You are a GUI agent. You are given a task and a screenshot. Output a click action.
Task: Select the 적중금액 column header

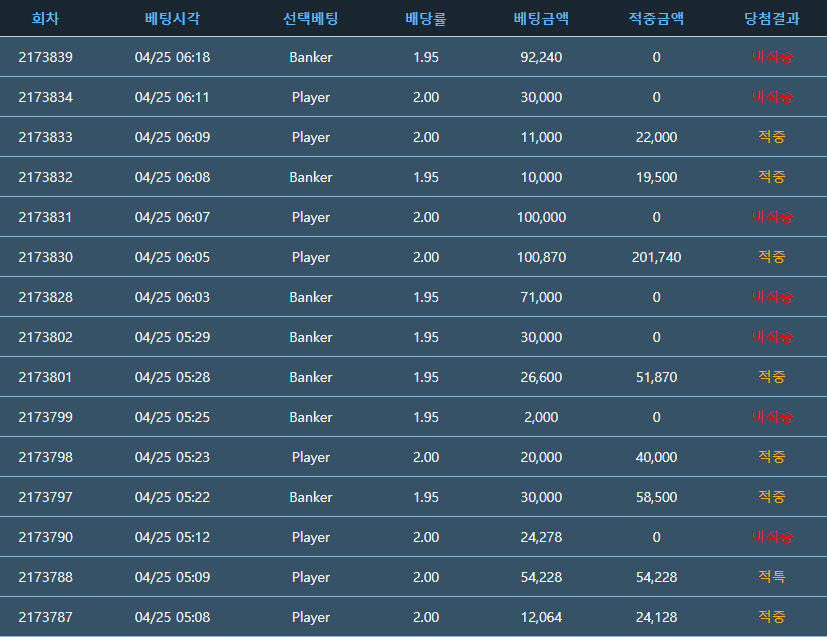coord(656,18)
